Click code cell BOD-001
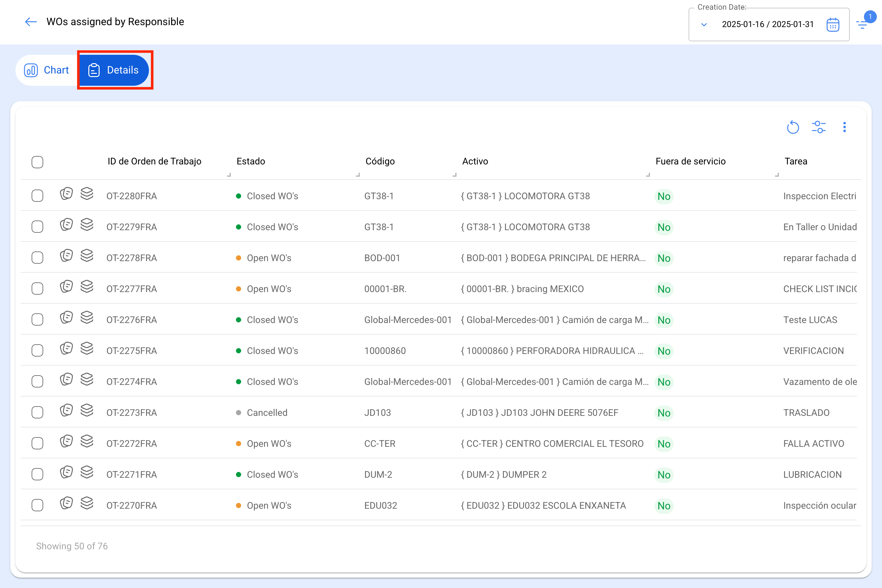The width and height of the screenshot is (882, 588). [382, 258]
